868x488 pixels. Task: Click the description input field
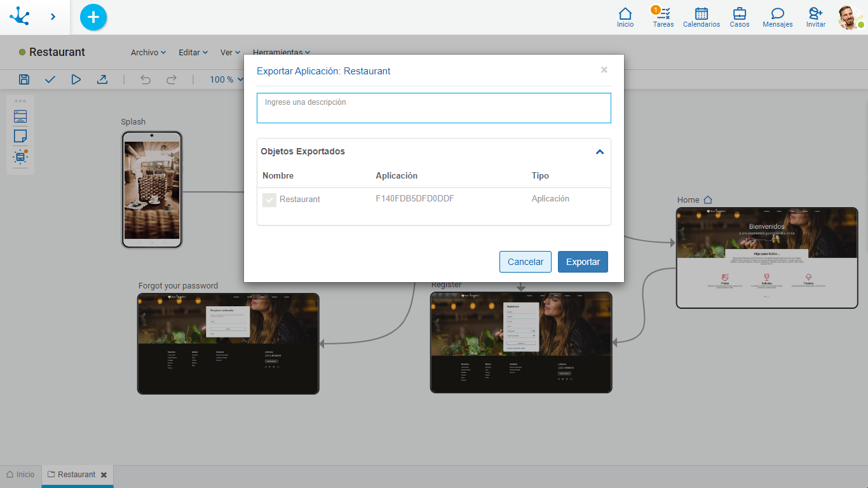(433, 108)
